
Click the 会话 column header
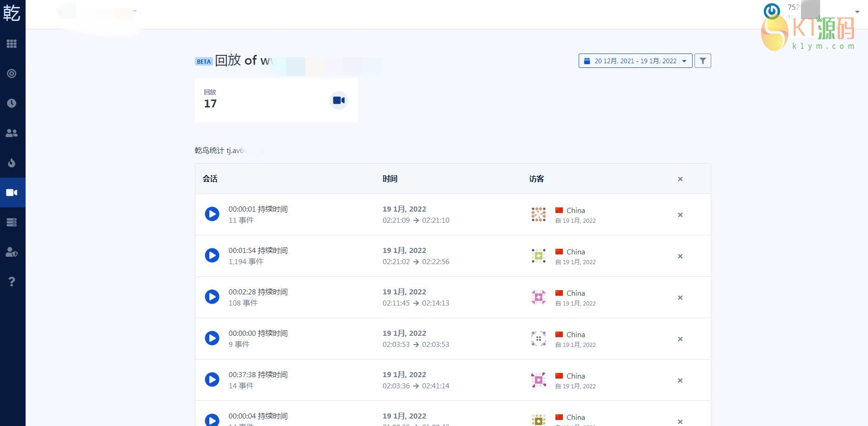tap(210, 179)
